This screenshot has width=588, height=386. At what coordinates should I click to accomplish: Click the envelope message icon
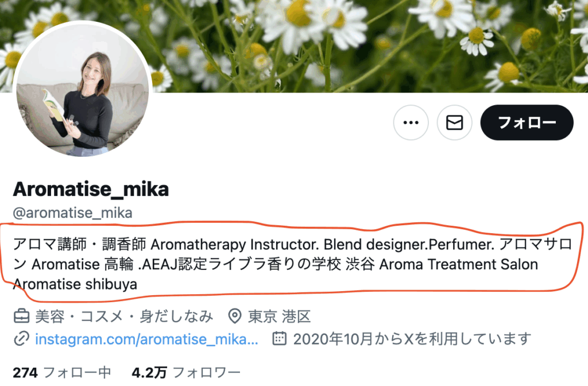click(455, 123)
